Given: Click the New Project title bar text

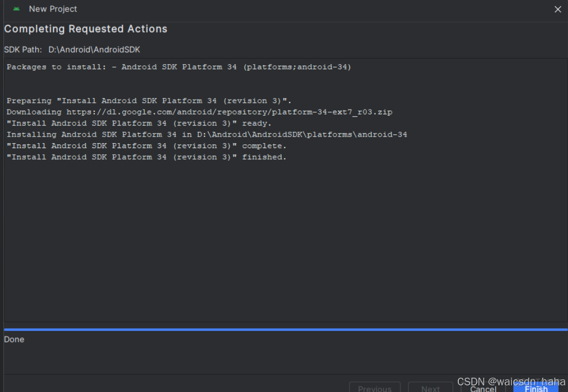Looking at the screenshot, I should (x=52, y=9).
